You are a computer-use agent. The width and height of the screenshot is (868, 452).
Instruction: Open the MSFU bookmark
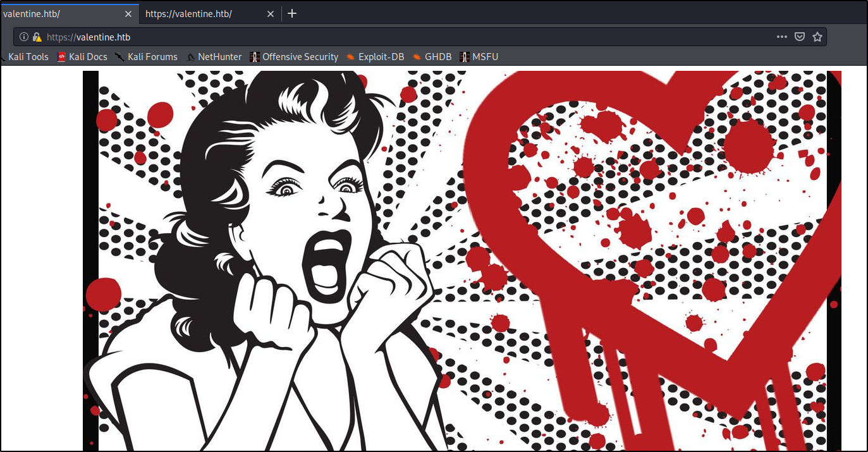coord(479,57)
